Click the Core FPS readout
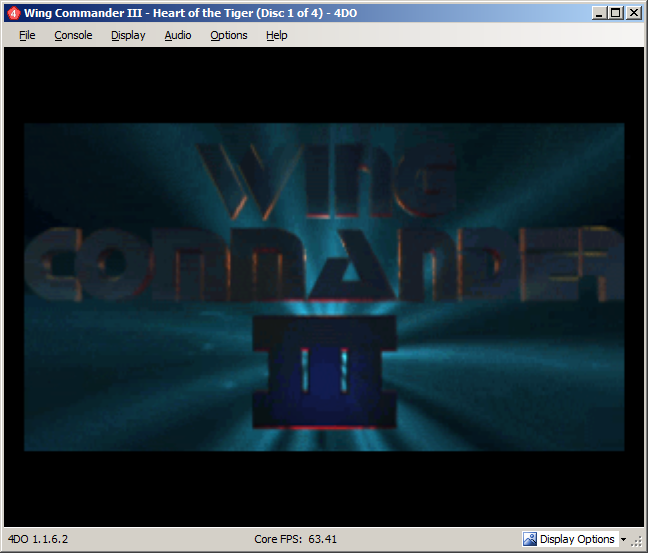Screen dimensions: 648x553 tap(296, 539)
